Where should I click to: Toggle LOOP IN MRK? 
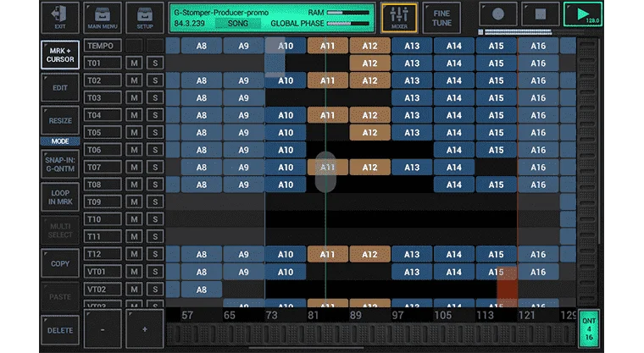pyautogui.click(x=60, y=197)
